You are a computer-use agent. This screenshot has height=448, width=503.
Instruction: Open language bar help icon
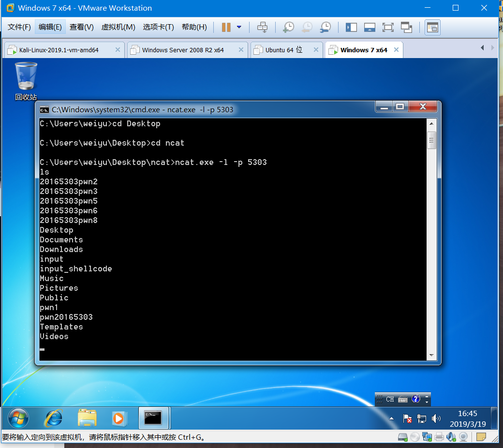point(416,399)
